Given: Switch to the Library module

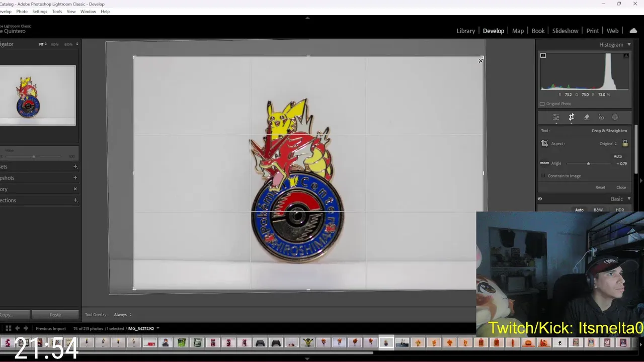Looking at the screenshot, I should coord(465,31).
